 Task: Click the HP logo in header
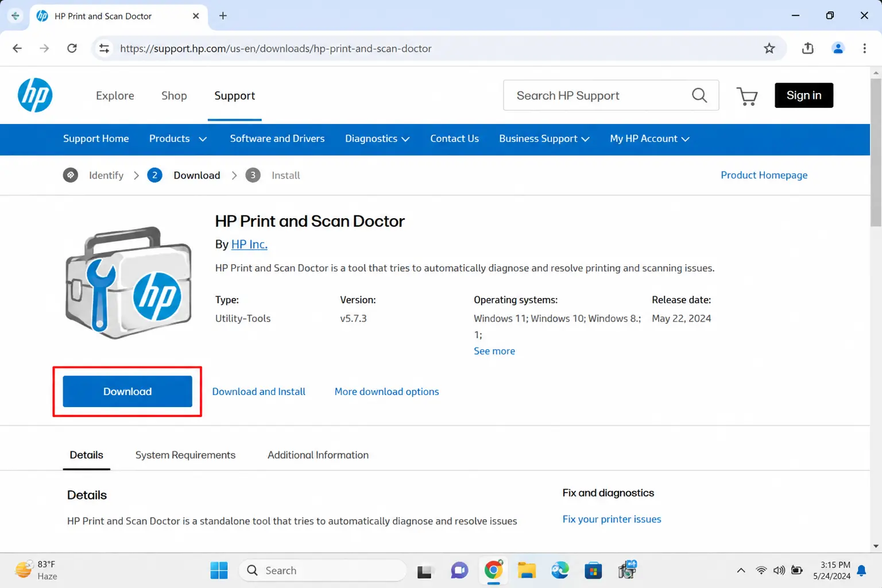click(x=35, y=95)
